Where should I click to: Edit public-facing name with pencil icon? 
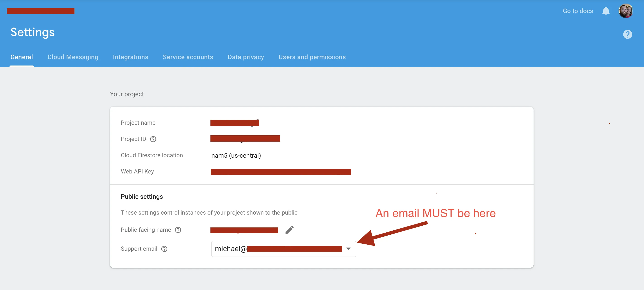click(x=289, y=230)
